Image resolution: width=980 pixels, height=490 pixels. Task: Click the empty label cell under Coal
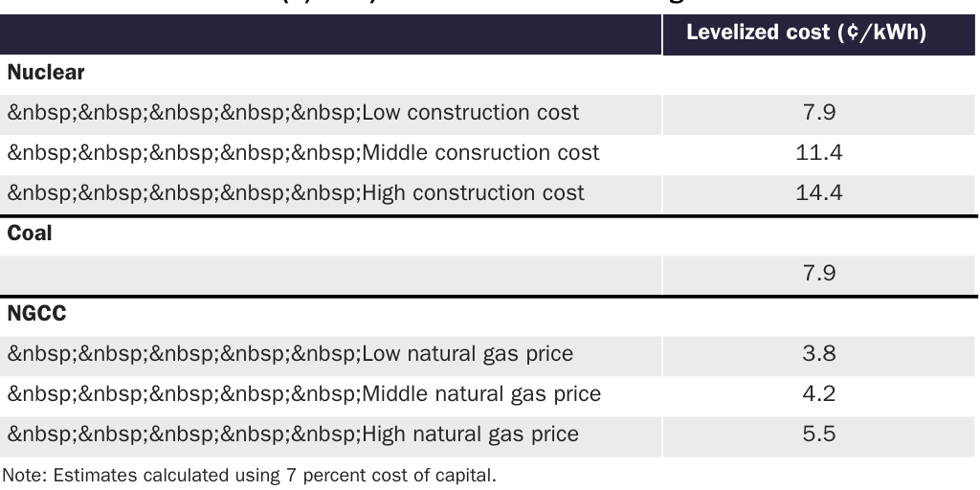coord(330,274)
